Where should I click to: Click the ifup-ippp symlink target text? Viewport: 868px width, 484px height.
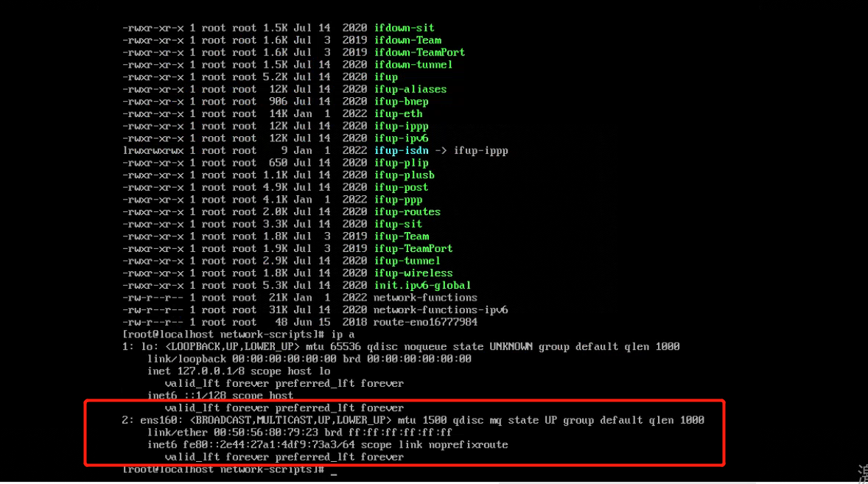[x=480, y=150]
